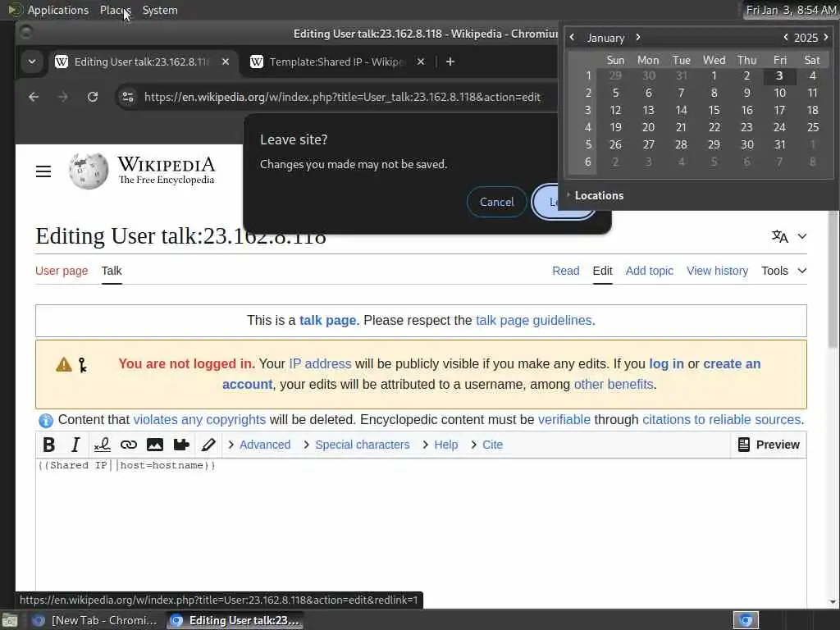Open the language dropdown chevron

tap(802, 236)
